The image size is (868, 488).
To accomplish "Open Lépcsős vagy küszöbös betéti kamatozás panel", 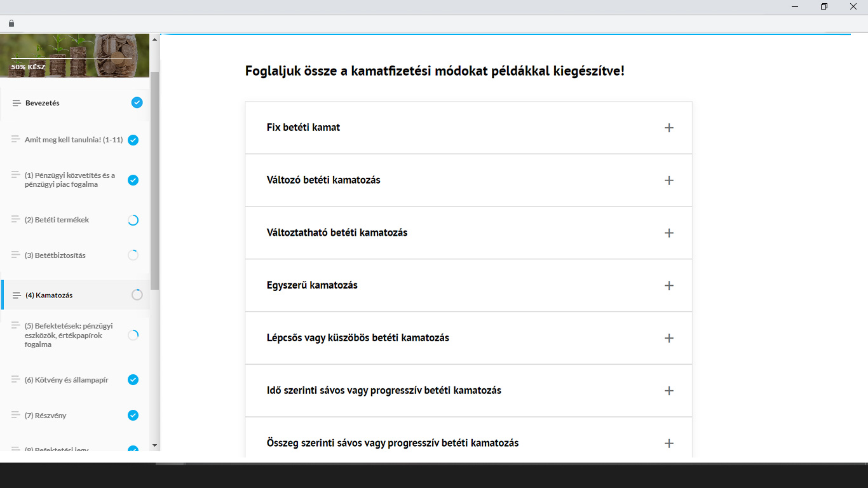I will (668, 338).
